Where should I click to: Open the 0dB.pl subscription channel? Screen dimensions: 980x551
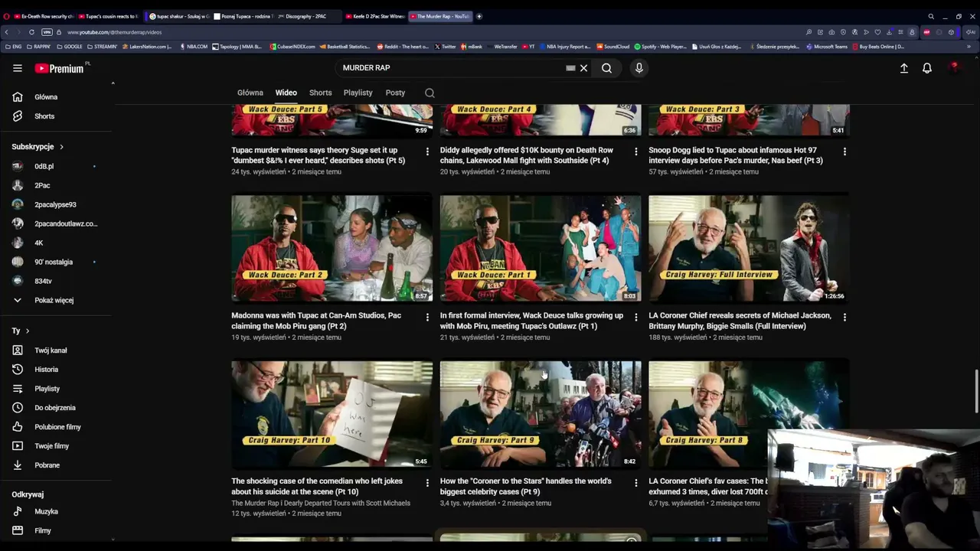coord(44,166)
